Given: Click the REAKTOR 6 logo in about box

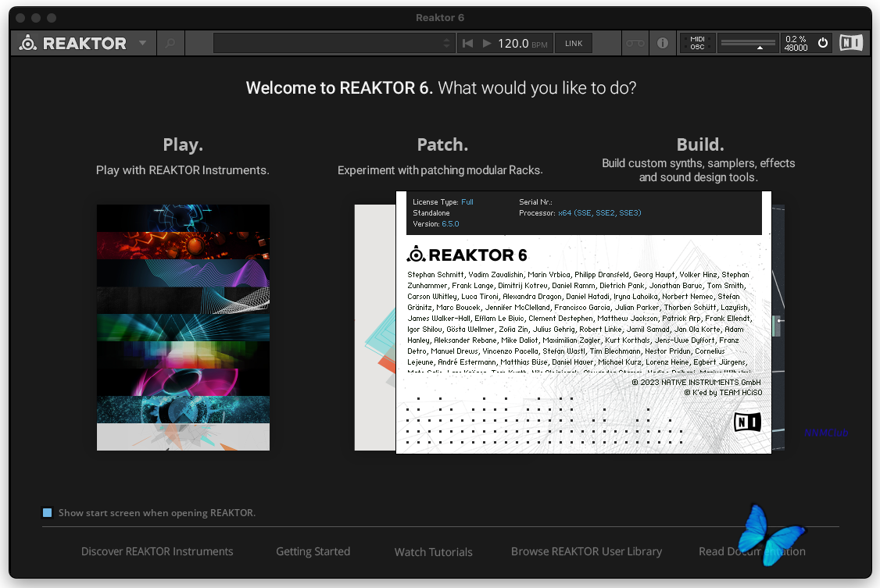Looking at the screenshot, I should 467,255.
